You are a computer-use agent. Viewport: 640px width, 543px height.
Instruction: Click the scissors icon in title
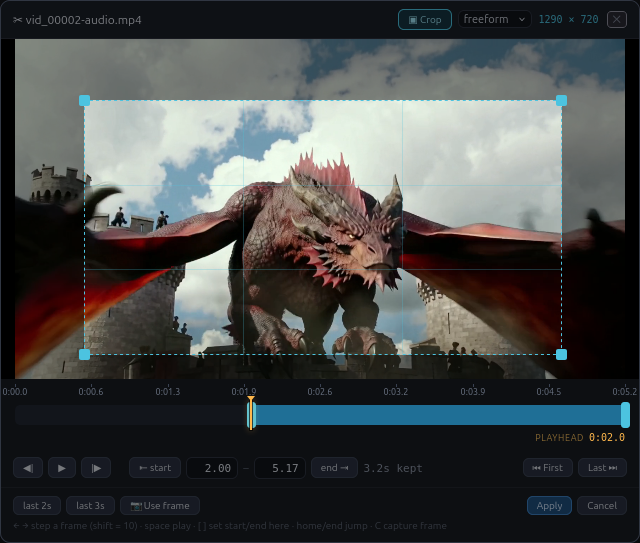18,20
